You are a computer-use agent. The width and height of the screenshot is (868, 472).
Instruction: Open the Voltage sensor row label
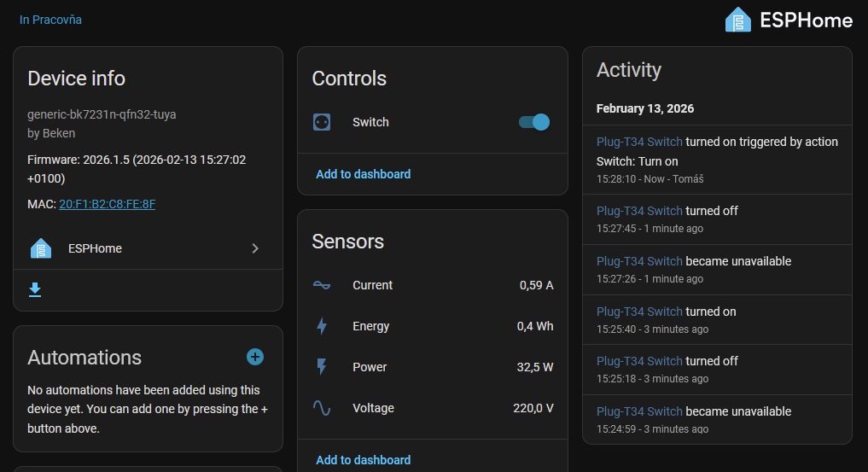(x=374, y=408)
